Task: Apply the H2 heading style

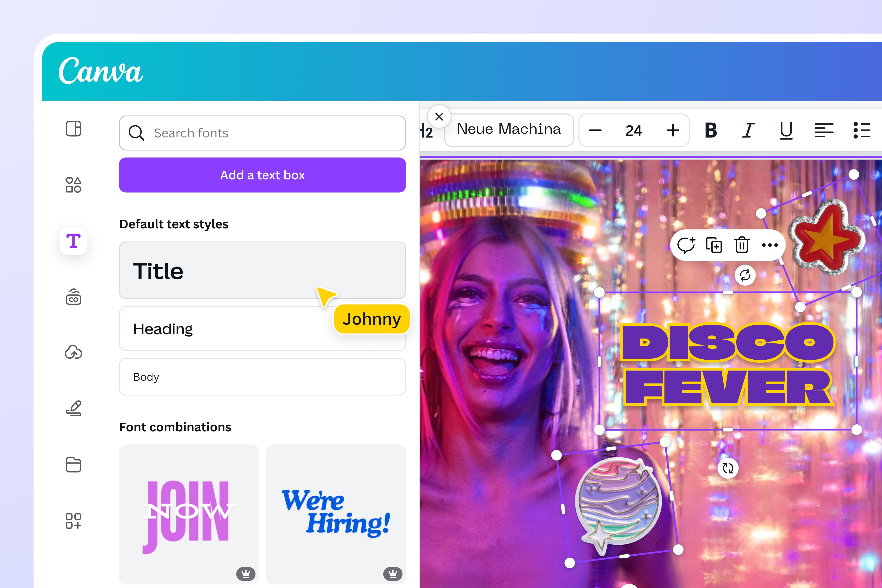Action: [x=426, y=131]
